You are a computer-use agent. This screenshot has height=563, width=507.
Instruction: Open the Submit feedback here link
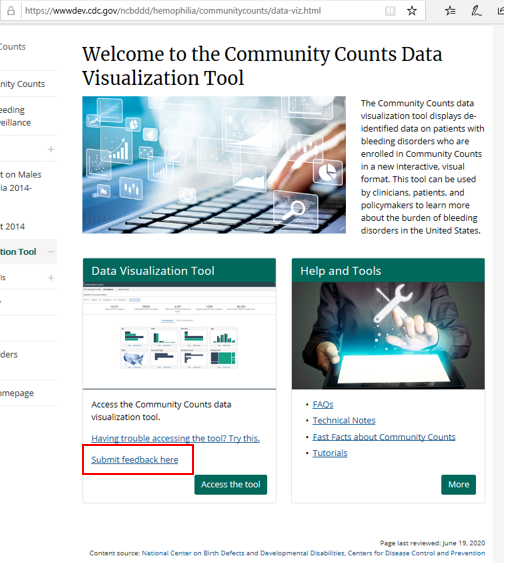135,460
